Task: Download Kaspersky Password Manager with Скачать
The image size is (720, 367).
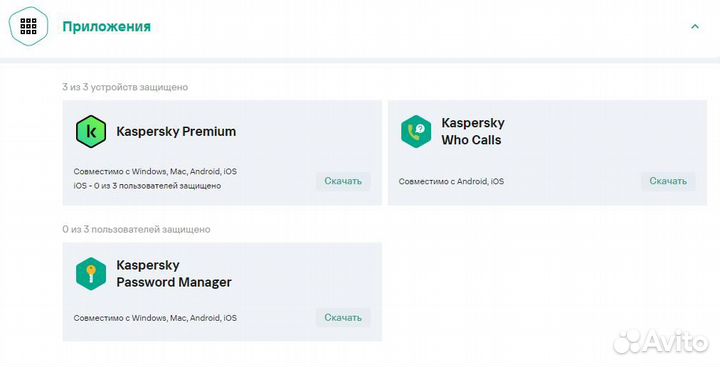Action: (343, 317)
